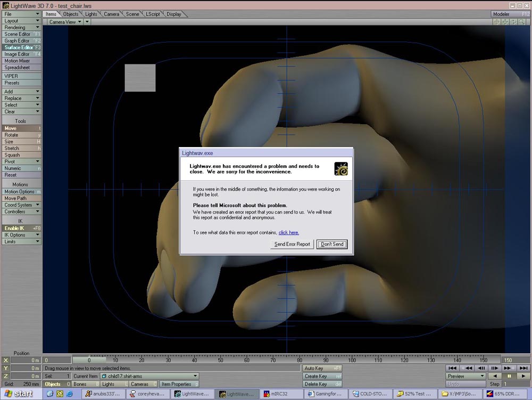
Task: Expand the IK Options dropdown
Action: 22,235
